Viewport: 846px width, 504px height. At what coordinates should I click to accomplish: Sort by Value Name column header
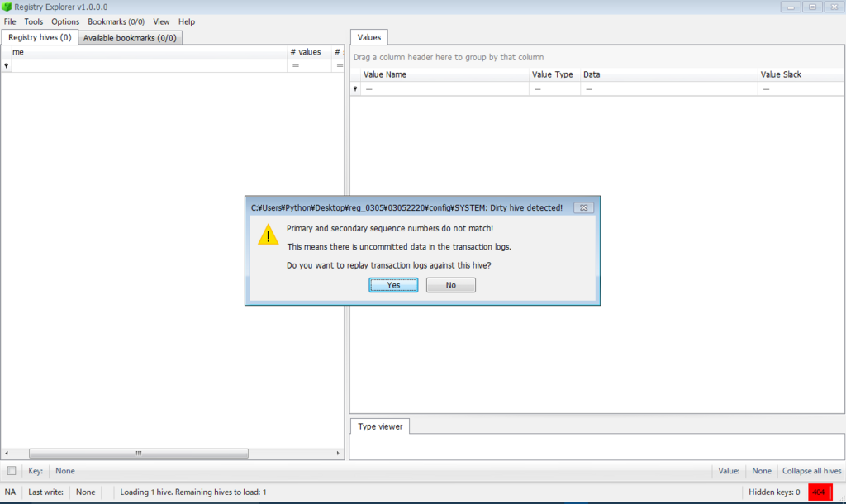tap(444, 74)
